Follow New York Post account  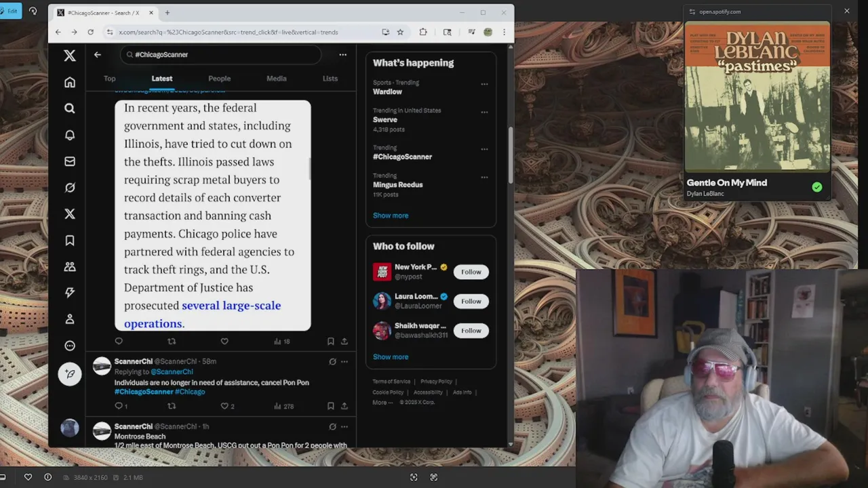click(x=471, y=272)
